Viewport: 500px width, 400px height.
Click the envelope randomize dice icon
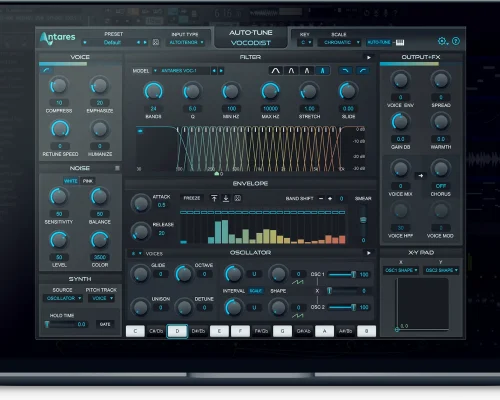pos(237,198)
